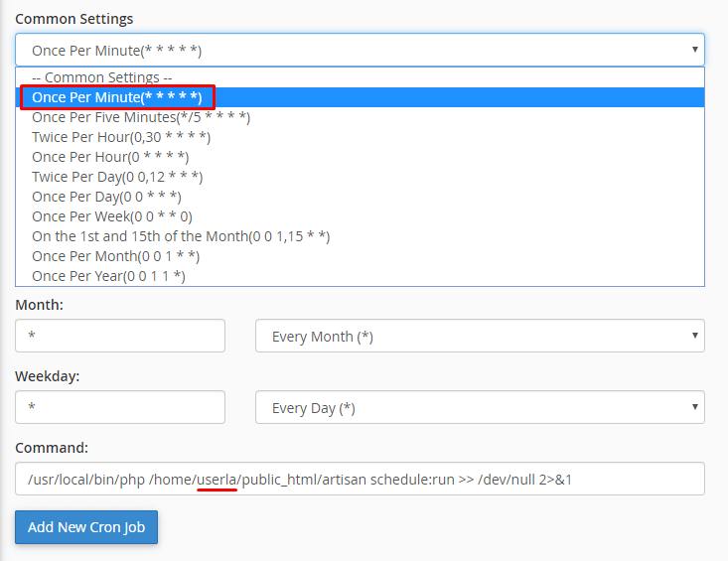Image resolution: width=728 pixels, height=561 pixels.
Task: Select Once Per Five Minutes option
Action: [x=141, y=117]
